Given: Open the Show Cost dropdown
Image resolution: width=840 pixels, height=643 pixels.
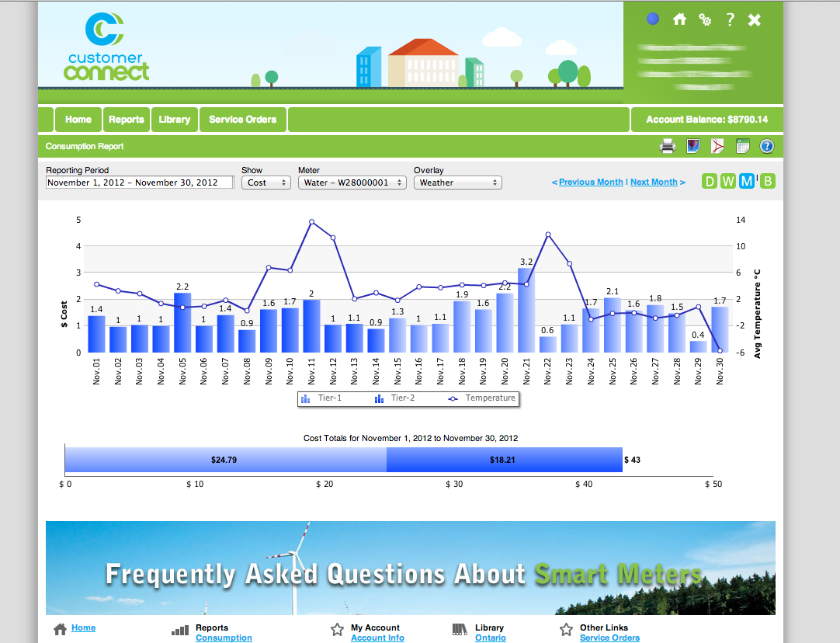Looking at the screenshot, I should pyautogui.click(x=266, y=182).
